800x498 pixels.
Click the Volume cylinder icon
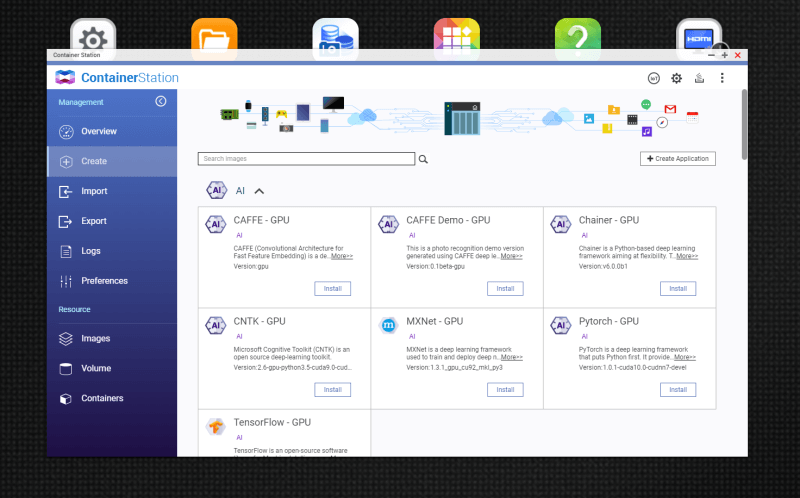(66, 368)
